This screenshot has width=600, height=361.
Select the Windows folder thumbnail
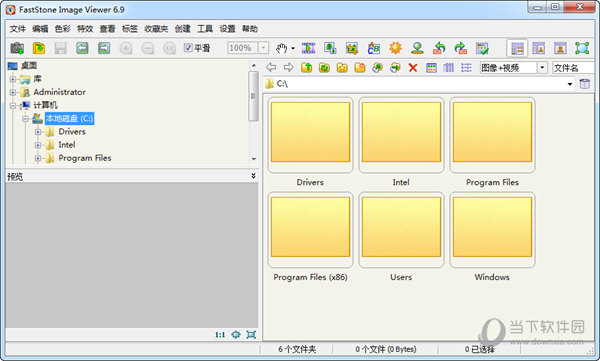(492, 230)
